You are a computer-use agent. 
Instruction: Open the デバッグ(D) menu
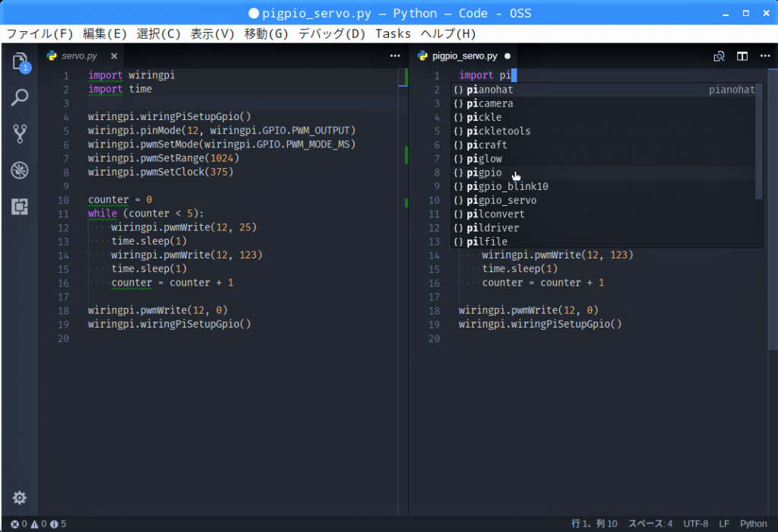click(x=332, y=33)
